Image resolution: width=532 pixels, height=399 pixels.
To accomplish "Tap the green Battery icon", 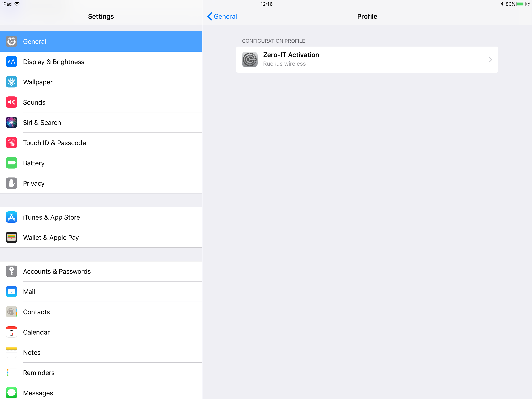I will point(11,163).
